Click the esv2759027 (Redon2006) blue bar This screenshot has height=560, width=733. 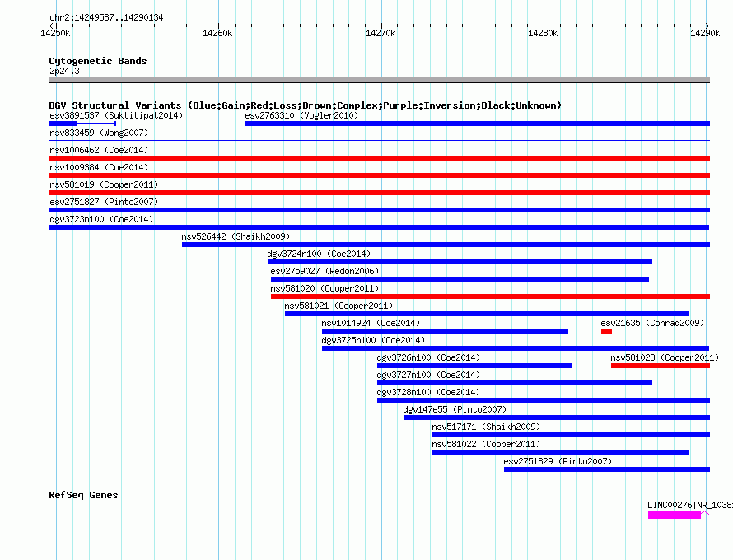(x=460, y=279)
